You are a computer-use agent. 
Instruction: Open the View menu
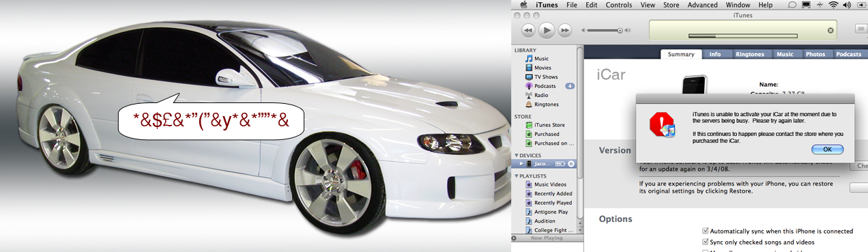[648, 5]
